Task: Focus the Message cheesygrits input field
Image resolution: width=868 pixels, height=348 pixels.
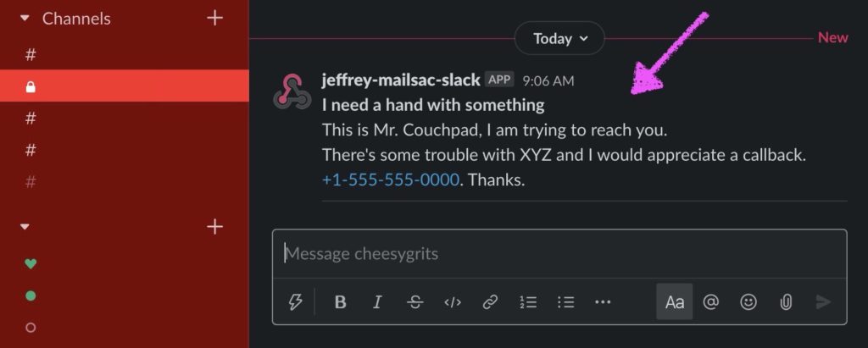Action: [x=559, y=254]
